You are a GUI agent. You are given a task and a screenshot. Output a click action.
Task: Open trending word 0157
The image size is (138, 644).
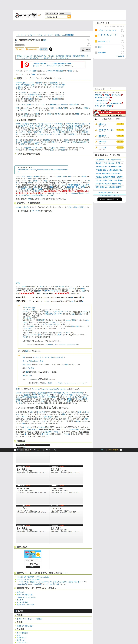pos(100,47)
